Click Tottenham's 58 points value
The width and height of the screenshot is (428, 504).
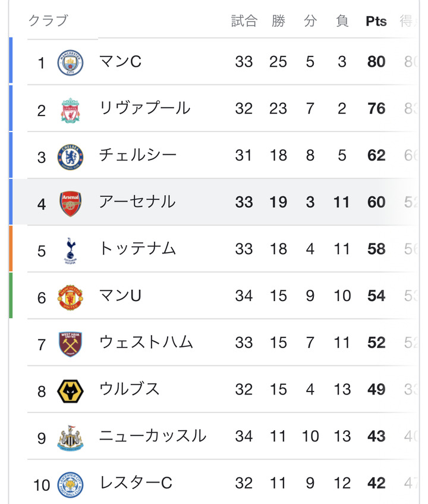376,249
